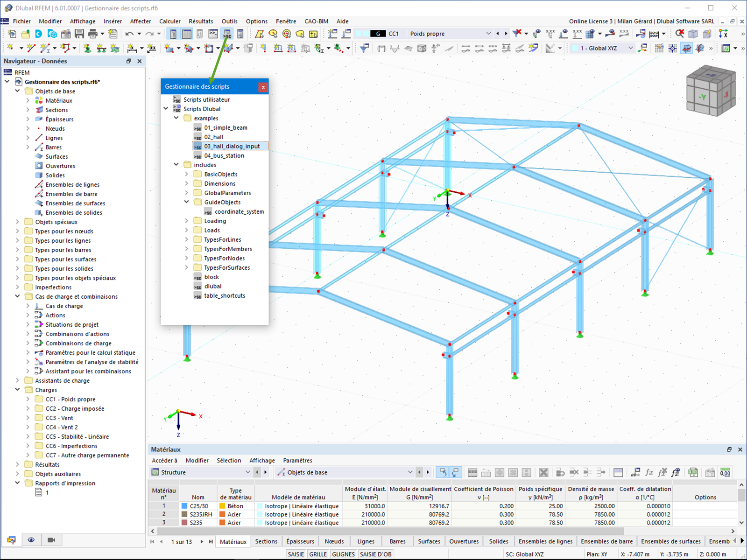Go to next table page arrow
The image size is (747, 560).
202,542
